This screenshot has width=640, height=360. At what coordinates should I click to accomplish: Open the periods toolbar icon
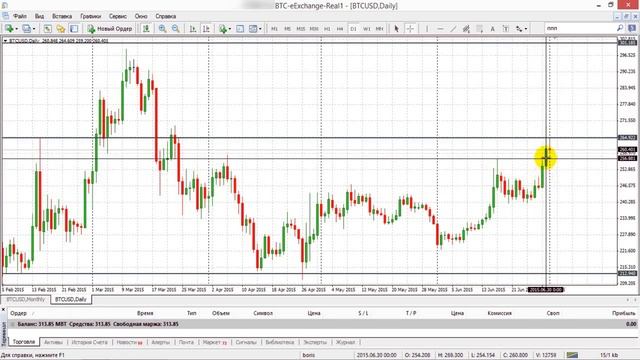[240, 29]
